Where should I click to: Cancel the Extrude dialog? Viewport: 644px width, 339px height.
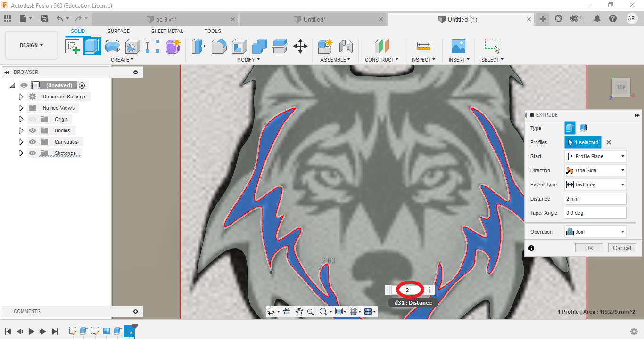[x=622, y=248]
